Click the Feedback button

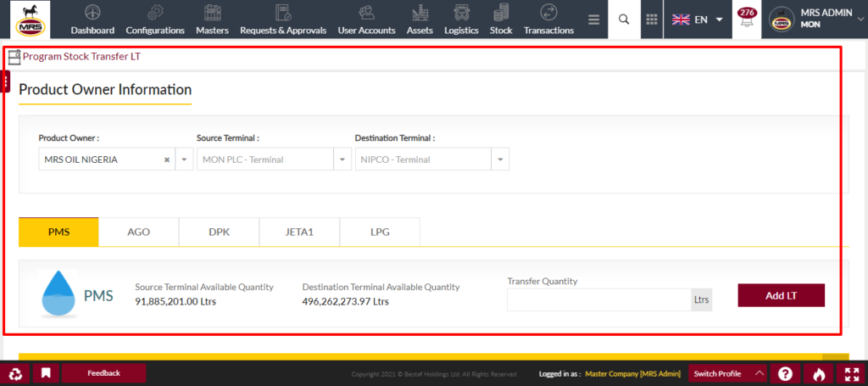103,373
